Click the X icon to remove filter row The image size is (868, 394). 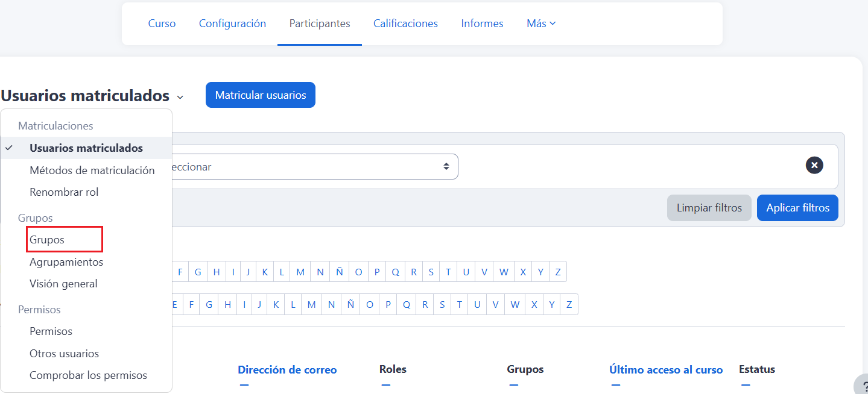tap(814, 165)
